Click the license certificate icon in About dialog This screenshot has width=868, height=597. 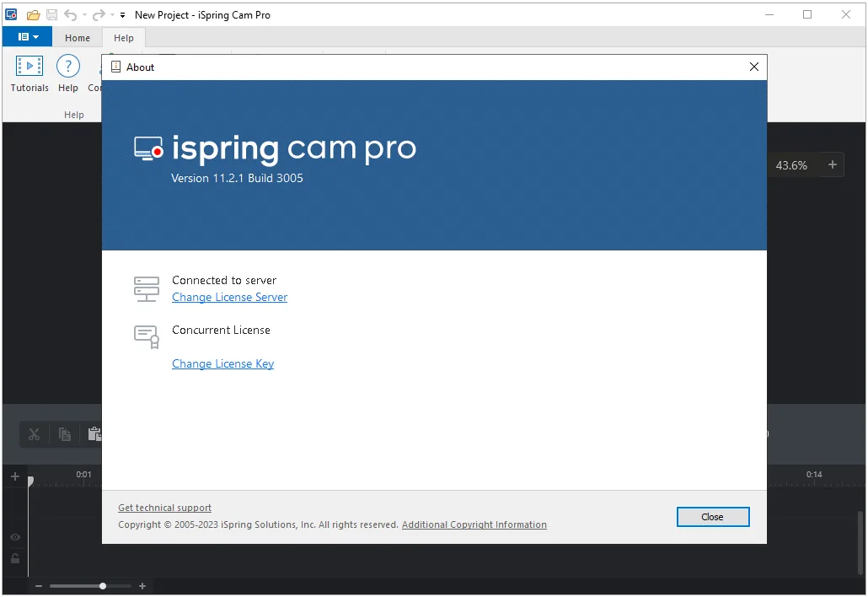coord(146,336)
